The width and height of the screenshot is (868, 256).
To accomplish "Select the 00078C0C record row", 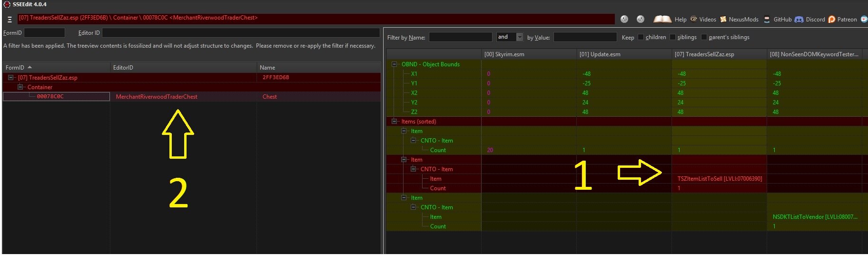I will point(191,96).
